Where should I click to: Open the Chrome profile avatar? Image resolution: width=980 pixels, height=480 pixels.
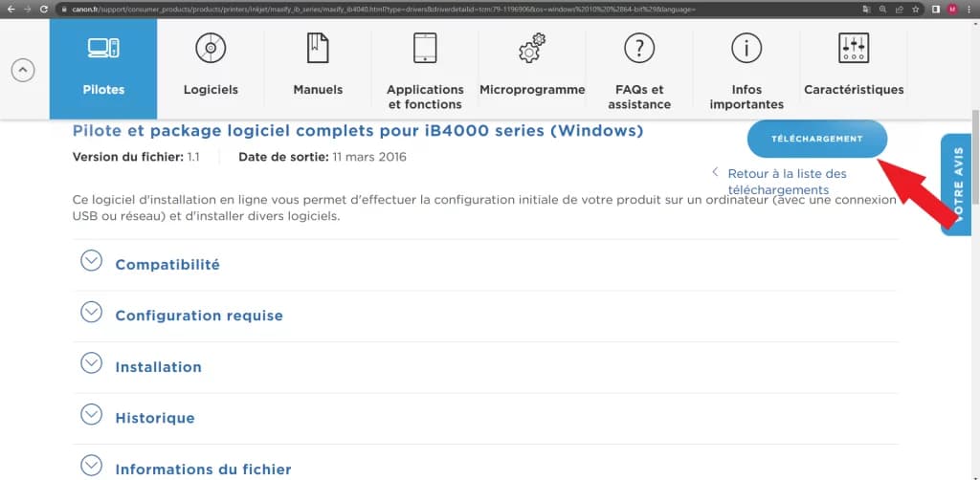[952, 10]
